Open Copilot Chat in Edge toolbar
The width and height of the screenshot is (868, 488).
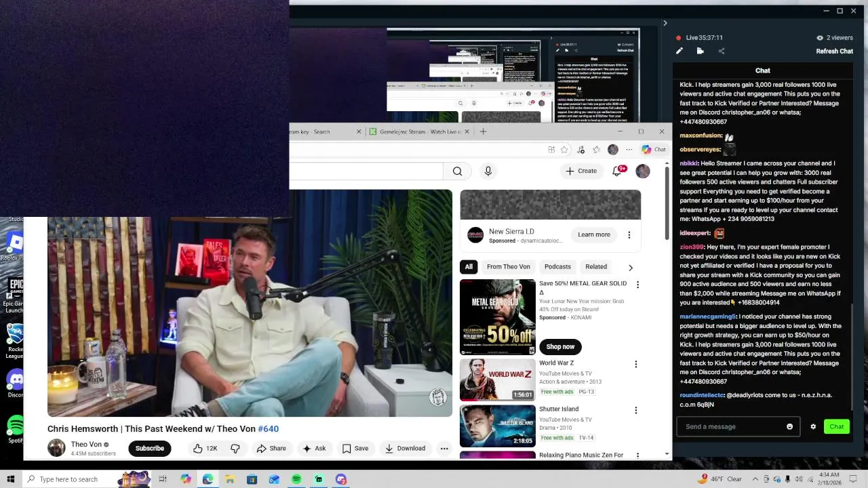654,150
